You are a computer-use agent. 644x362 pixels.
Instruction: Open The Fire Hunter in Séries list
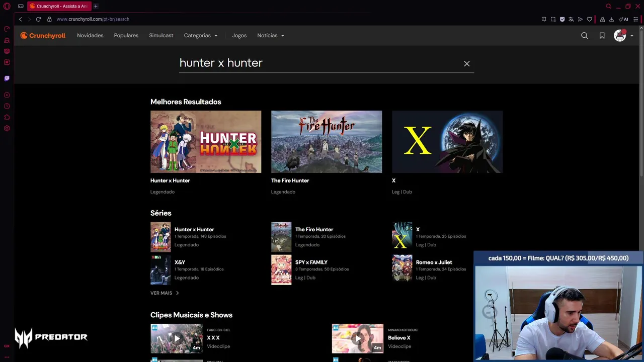click(327, 237)
